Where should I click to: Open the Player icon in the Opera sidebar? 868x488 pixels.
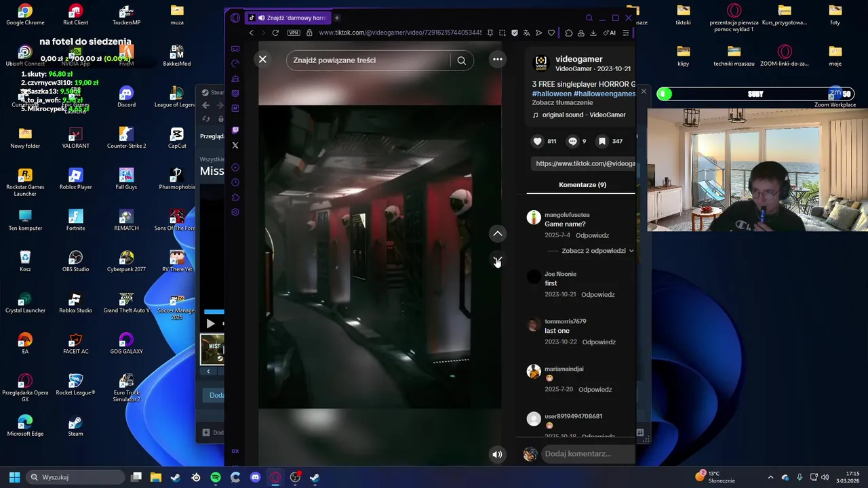(x=235, y=167)
